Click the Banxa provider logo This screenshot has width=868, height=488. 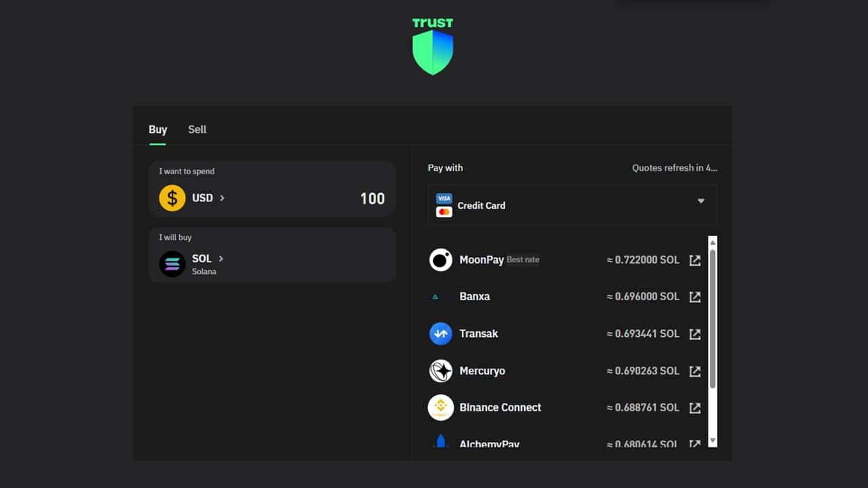(435, 297)
